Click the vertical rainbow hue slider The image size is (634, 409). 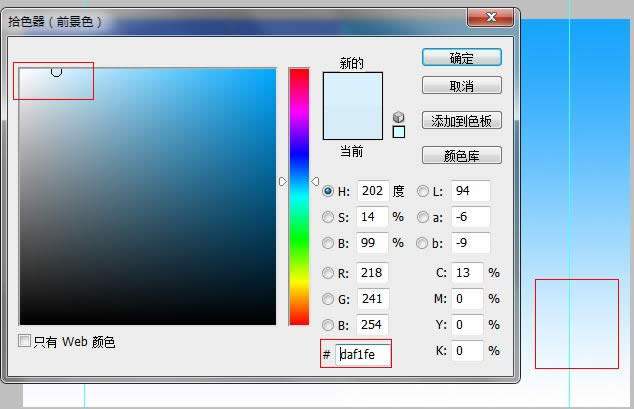[299, 195]
